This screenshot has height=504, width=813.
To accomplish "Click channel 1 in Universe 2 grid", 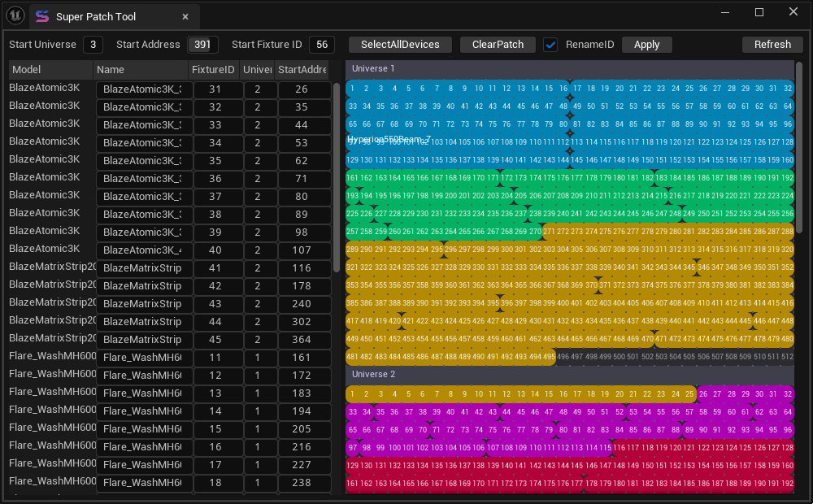I will pos(353,394).
